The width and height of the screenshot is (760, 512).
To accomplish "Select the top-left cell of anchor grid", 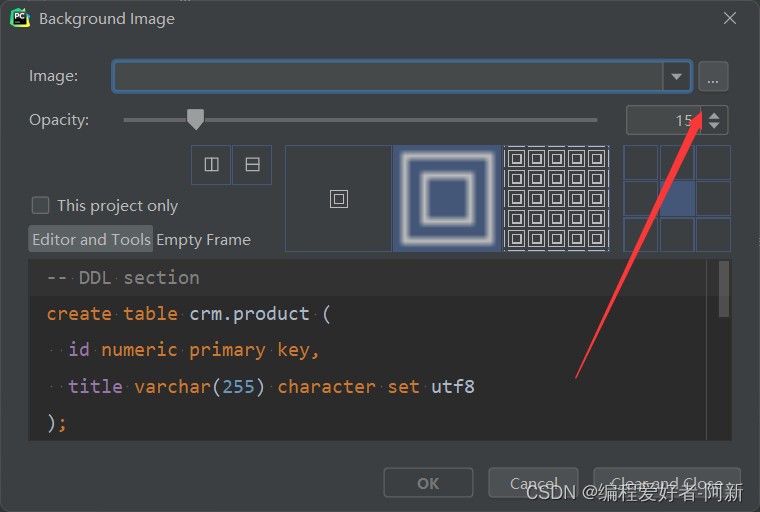I will pos(641,162).
